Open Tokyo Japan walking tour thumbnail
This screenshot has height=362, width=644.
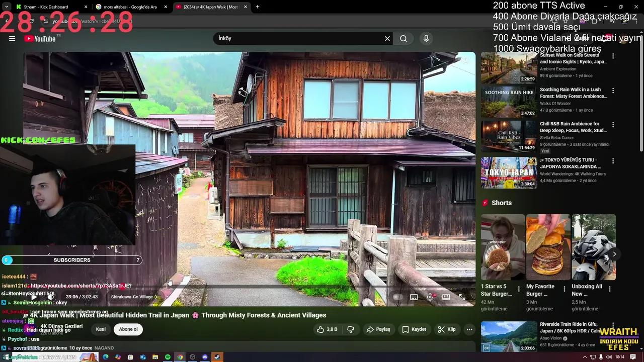(x=509, y=172)
